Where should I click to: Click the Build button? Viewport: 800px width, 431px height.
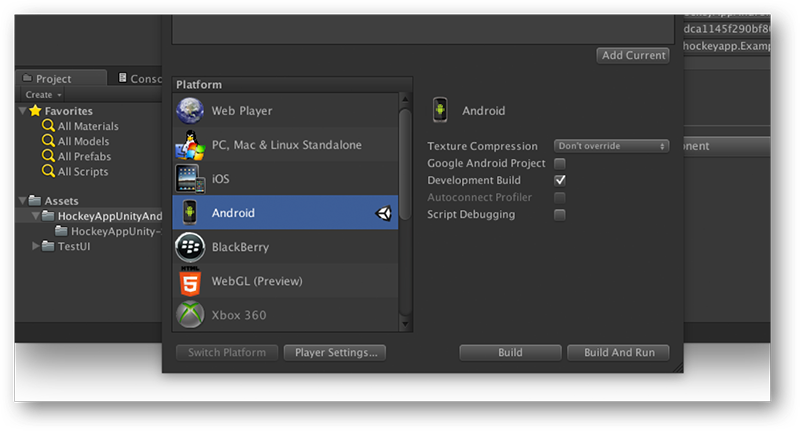[x=510, y=352]
